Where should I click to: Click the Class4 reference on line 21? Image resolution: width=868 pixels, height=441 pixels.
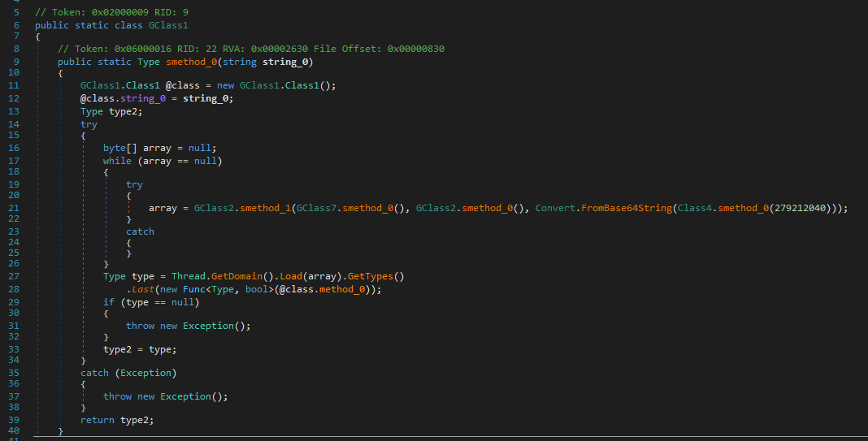pos(695,208)
